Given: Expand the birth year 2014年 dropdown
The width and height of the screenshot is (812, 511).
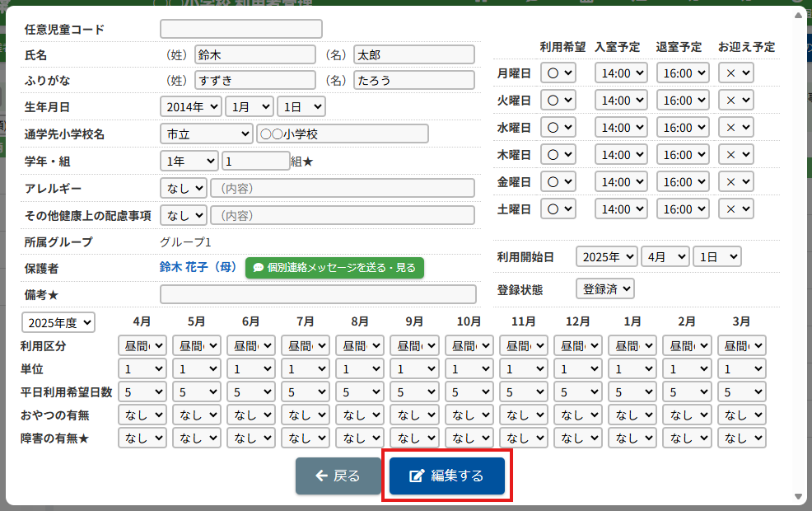Looking at the screenshot, I should pyautogui.click(x=191, y=106).
